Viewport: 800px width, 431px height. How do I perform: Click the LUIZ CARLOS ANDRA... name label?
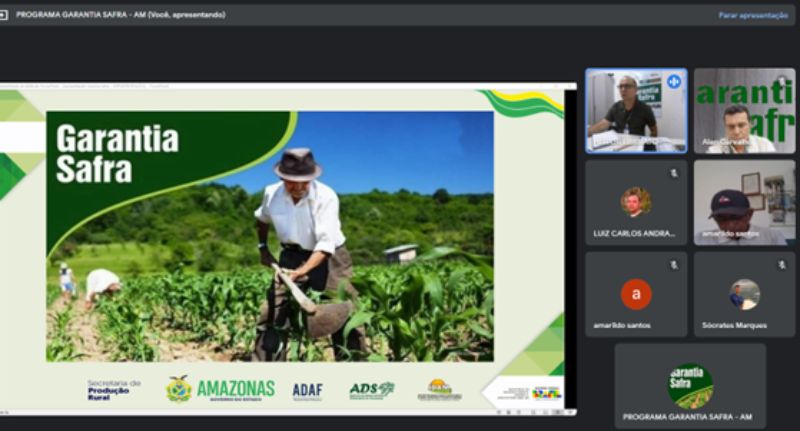coord(636,233)
